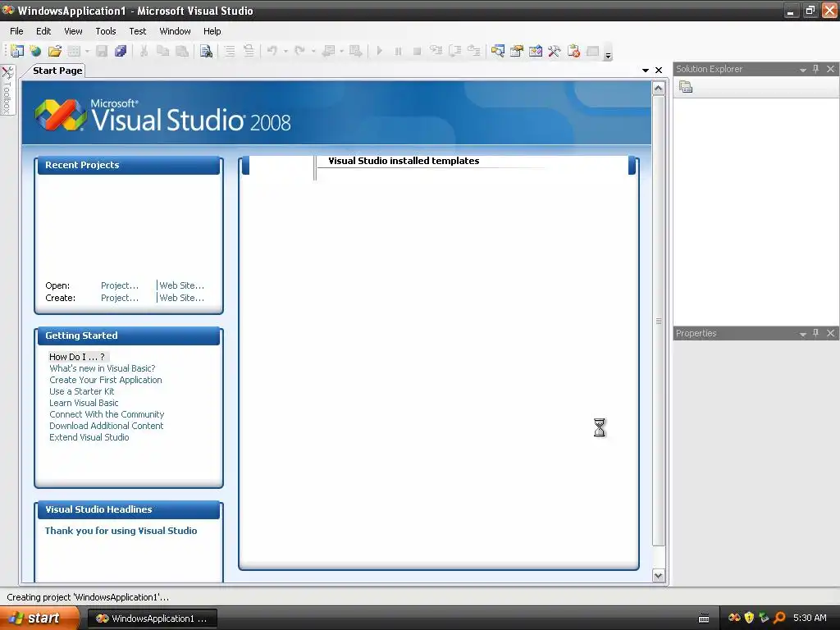This screenshot has width=840, height=630.
Task: Open Object Browser from toolbar icon
Action: 536,51
